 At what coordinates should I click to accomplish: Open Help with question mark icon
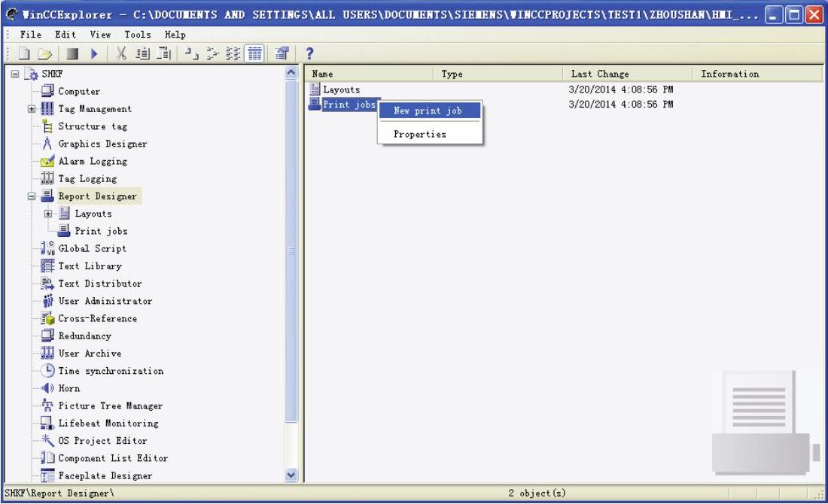pos(309,54)
